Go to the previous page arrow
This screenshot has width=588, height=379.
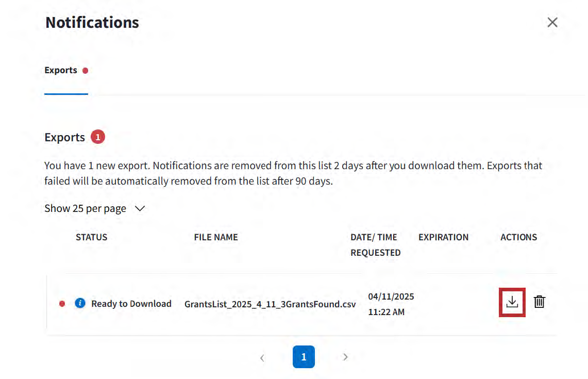(x=262, y=357)
